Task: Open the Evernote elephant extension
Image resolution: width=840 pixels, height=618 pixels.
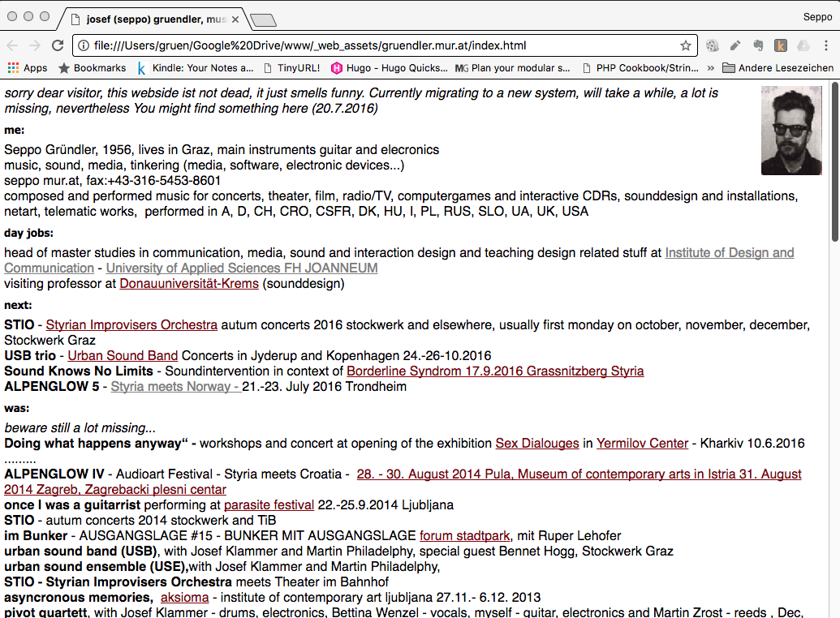Action: (x=757, y=45)
